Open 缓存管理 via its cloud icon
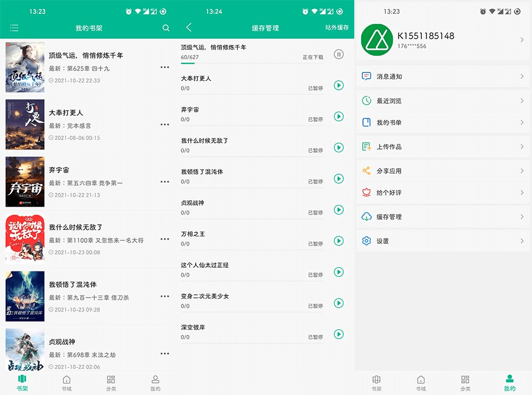This screenshot has height=395, width=532. point(367,217)
